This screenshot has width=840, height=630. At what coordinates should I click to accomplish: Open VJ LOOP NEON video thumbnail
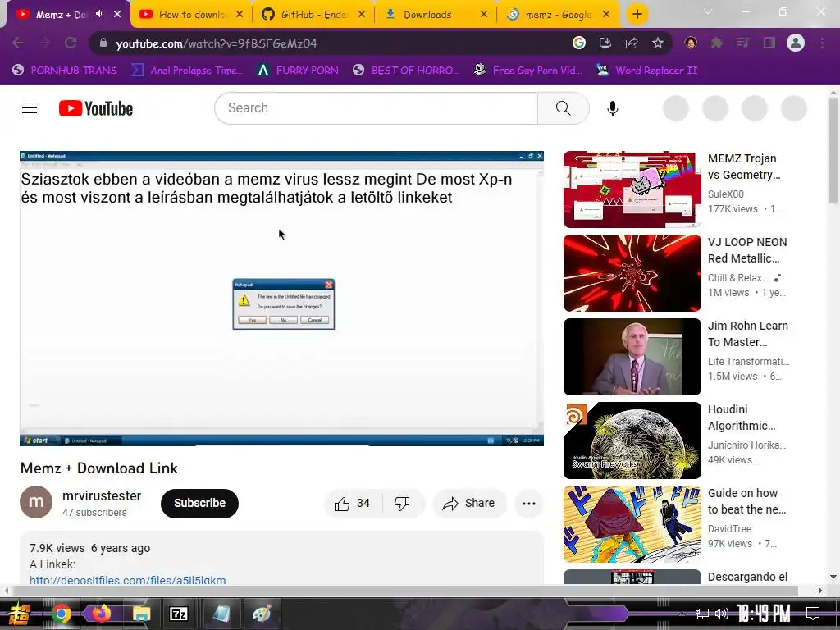click(x=632, y=272)
